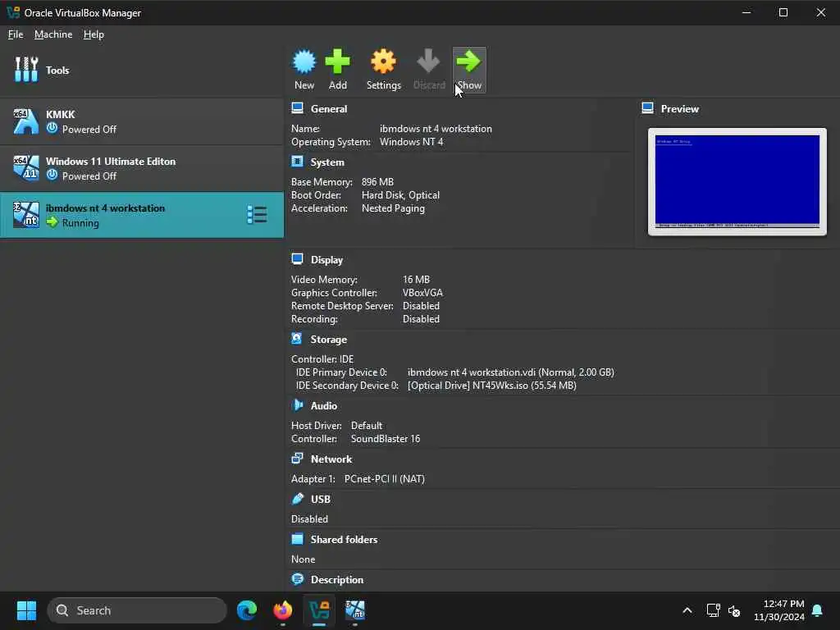
Task: Click the Preview section monitor icon
Action: (648, 108)
